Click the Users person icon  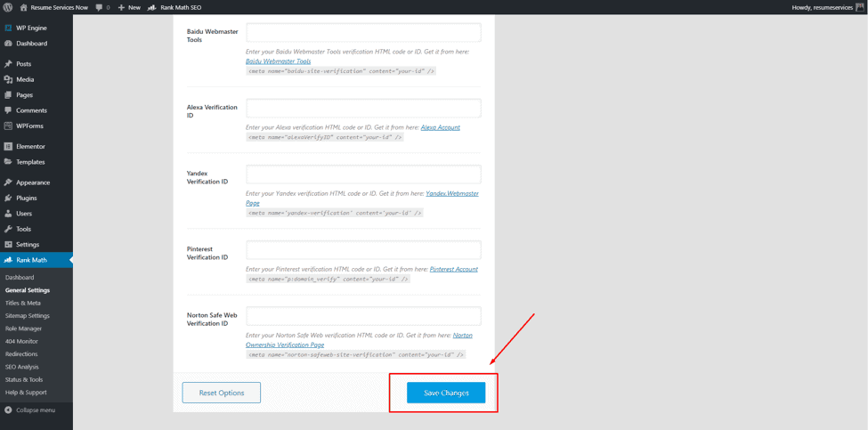point(8,213)
